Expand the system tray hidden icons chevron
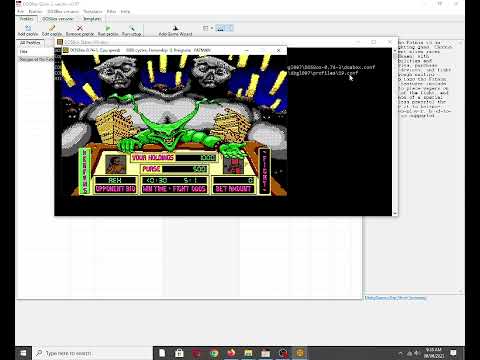 [x=401, y=353]
